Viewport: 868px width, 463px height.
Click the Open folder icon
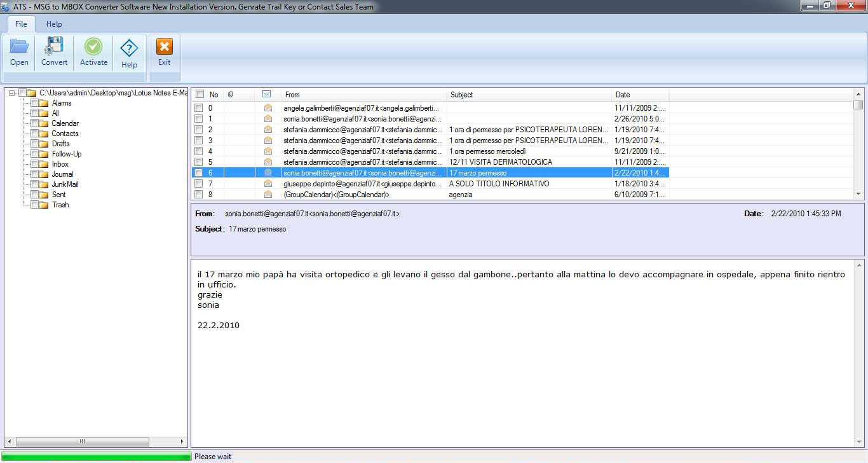pos(19,46)
